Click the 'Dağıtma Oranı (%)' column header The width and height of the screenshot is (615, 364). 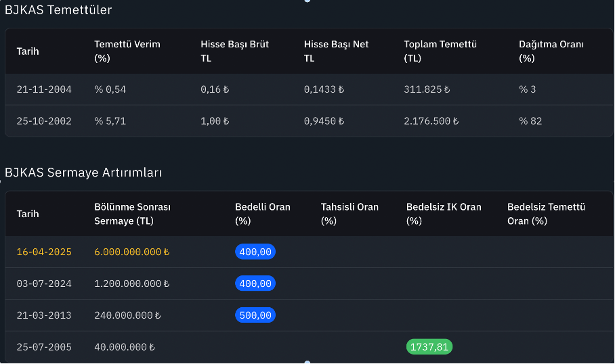[x=551, y=51]
